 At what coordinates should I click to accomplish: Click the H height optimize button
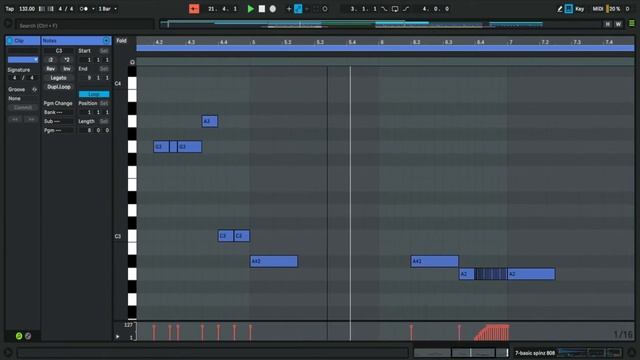[x=608, y=24]
